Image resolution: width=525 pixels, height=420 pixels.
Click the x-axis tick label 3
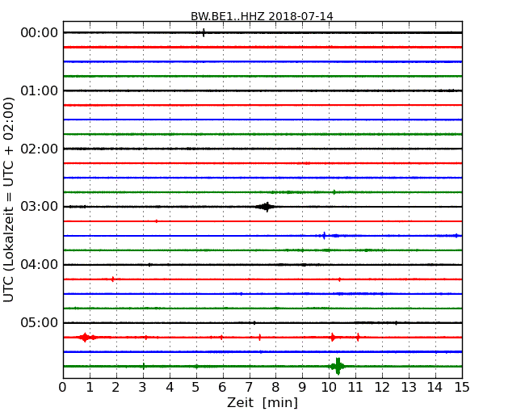pos(143,387)
